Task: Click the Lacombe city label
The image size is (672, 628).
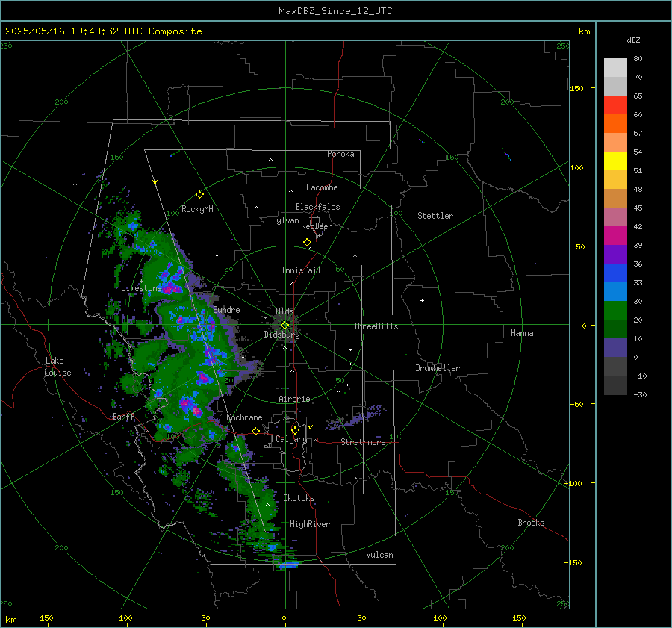Action: (x=322, y=187)
